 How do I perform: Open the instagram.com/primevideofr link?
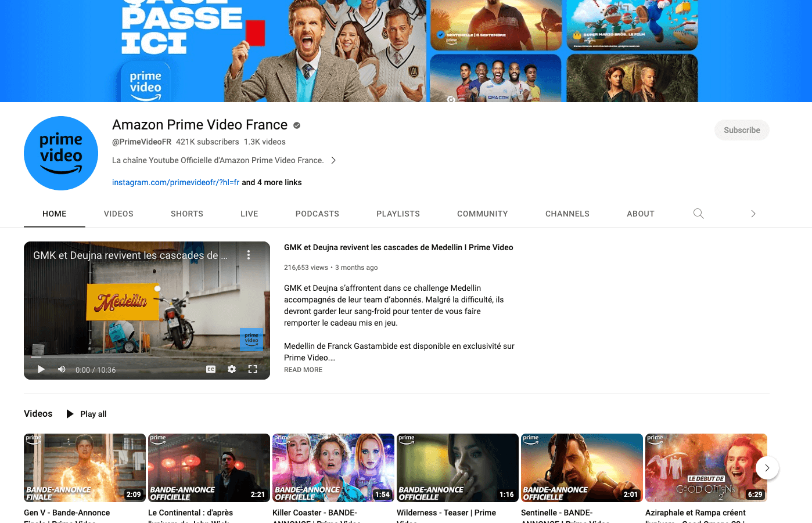tap(175, 182)
